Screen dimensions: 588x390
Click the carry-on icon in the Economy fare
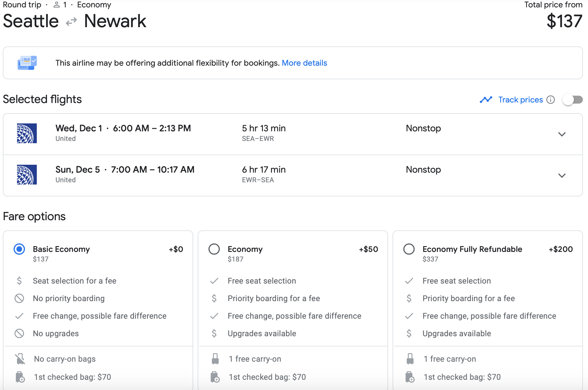(x=215, y=359)
